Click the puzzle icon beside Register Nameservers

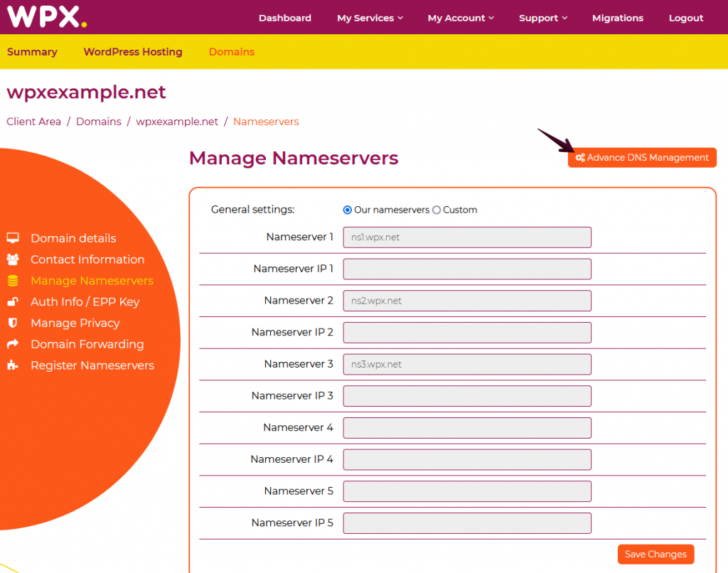click(13, 365)
